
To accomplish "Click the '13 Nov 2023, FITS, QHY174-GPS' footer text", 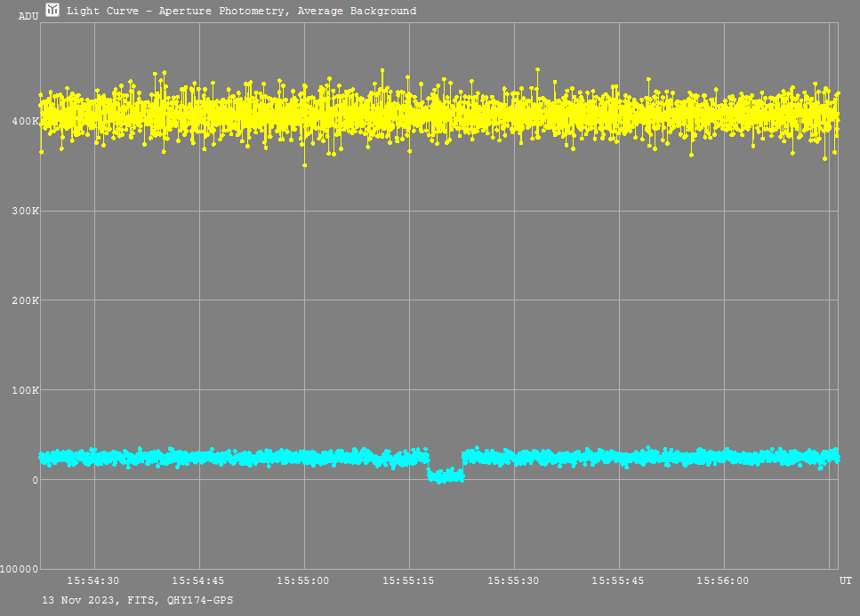I will click(138, 600).
